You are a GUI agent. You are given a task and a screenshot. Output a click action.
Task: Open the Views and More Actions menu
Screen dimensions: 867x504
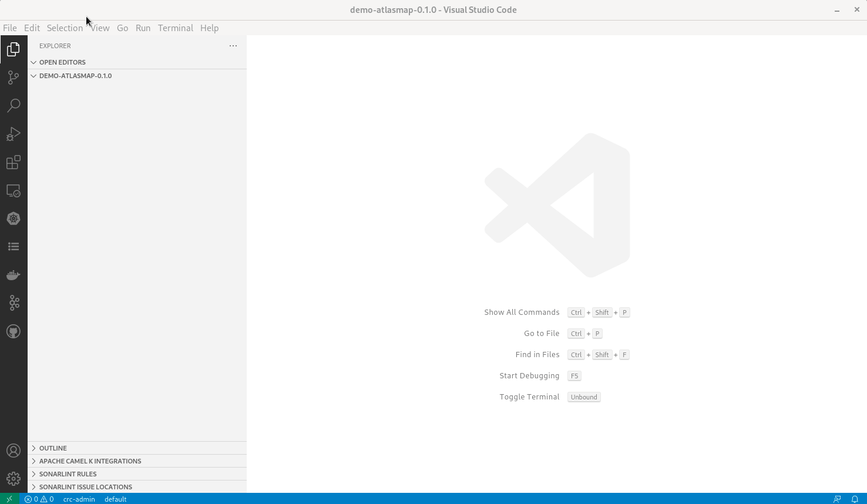coord(233,46)
